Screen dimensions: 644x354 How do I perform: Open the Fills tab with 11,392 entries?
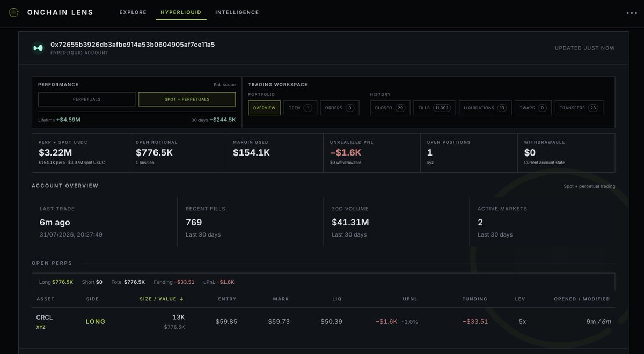tap(435, 108)
